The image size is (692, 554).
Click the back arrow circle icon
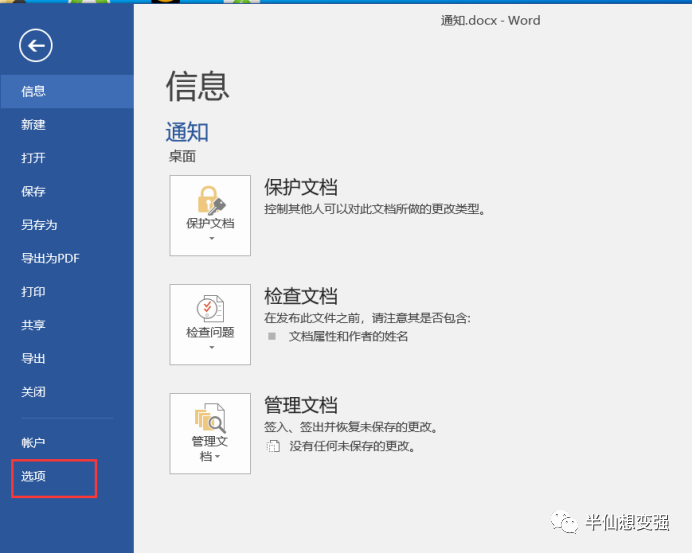(36, 45)
